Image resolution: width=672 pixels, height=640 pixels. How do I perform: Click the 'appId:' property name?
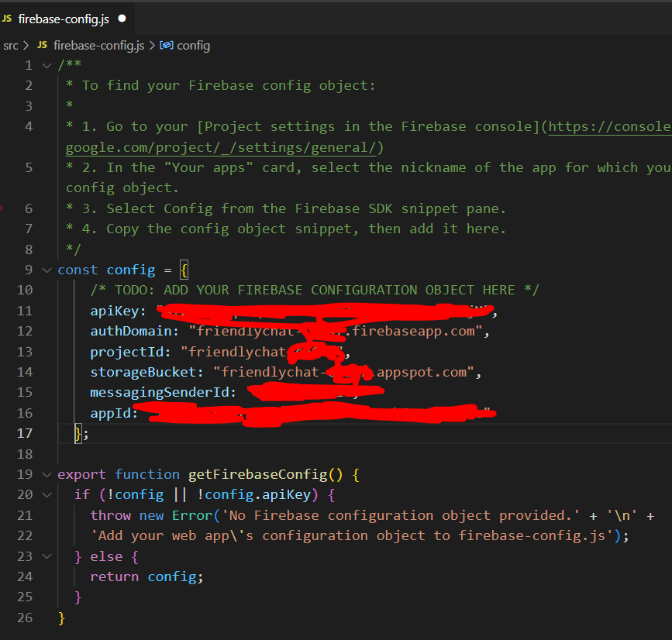coord(114,414)
